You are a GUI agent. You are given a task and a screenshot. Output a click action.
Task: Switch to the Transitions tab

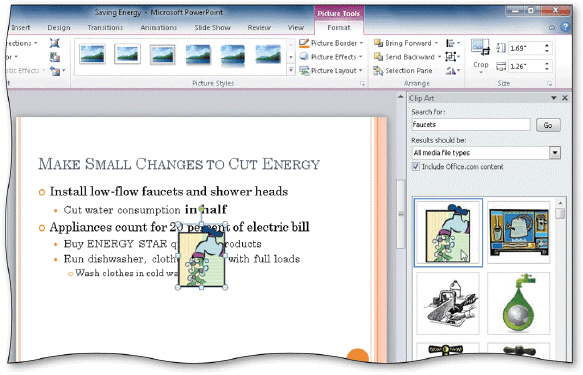click(x=105, y=28)
